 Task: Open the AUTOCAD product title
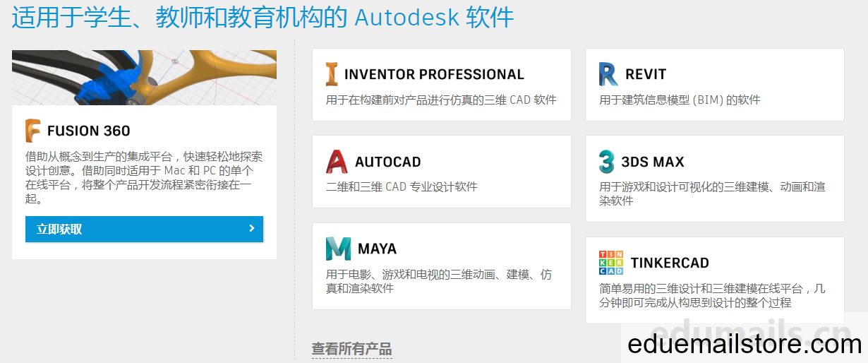click(x=388, y=162)
